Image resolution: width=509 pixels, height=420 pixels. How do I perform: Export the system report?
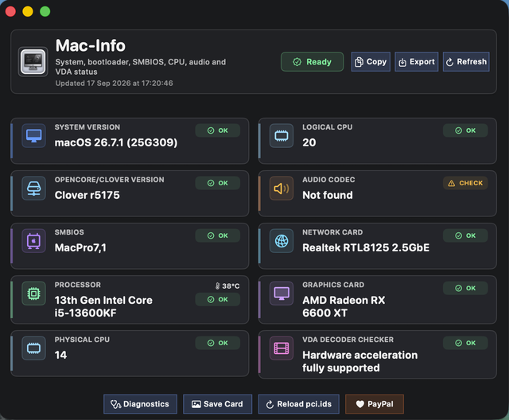[x=417, y=62]
